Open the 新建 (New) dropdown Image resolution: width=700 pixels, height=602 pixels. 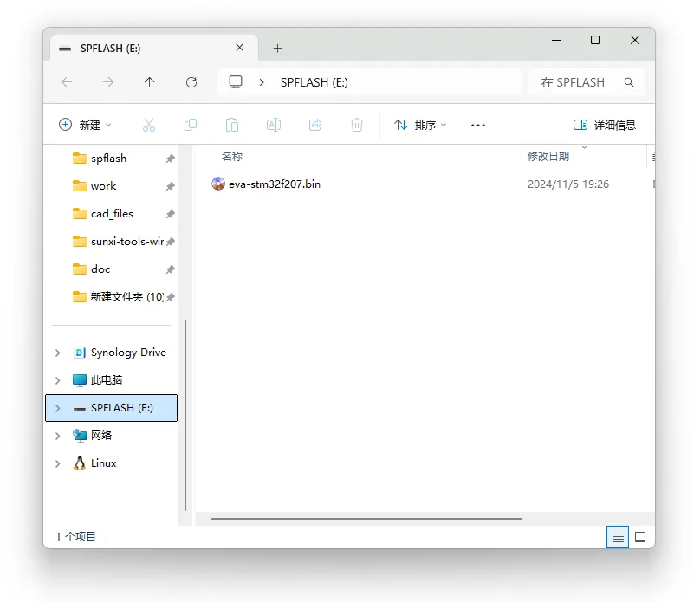point(85,125)
